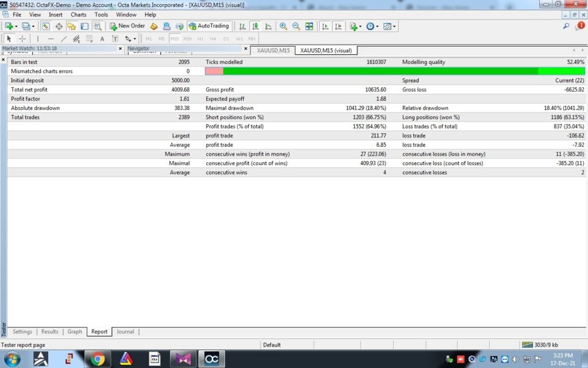Open the Tester Journal tab

pos(125,332)
